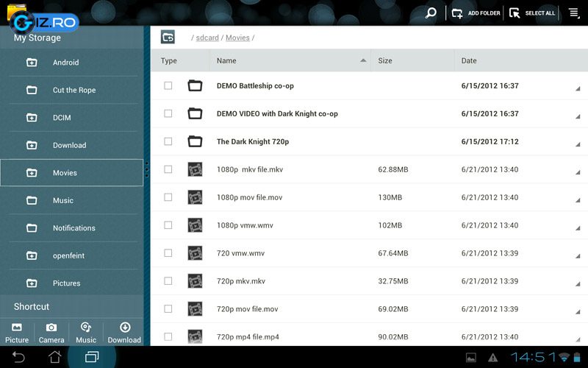Viewport: 588px width, 368px height.
Task: Open the search magnifier icon
Action: 431,13
